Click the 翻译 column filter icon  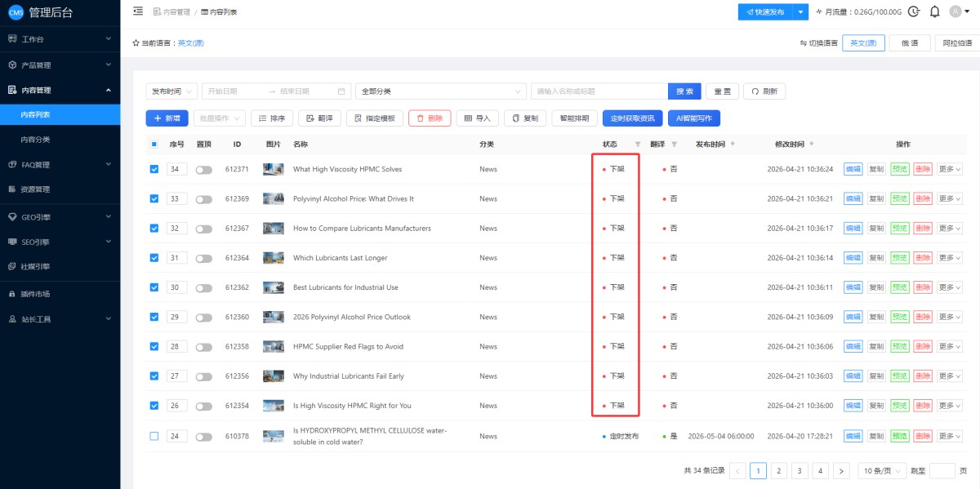tap(674, 144)
